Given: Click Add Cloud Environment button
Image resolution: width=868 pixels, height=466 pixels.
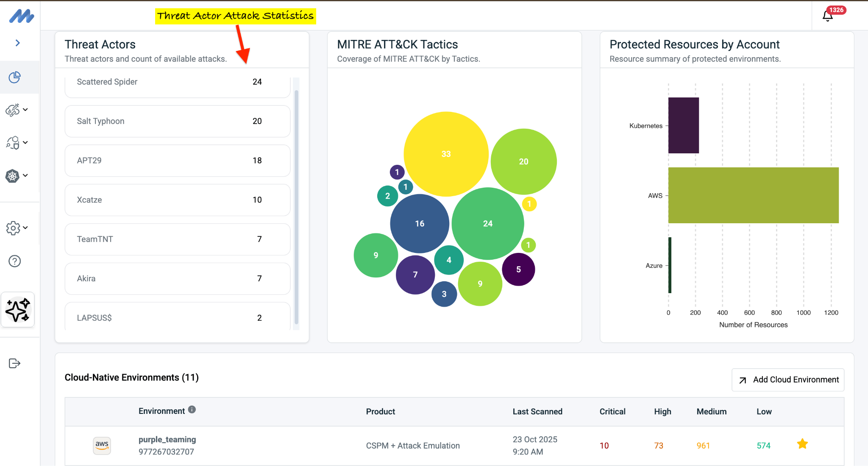Looking at the screenshot, I should click(788, 380).
